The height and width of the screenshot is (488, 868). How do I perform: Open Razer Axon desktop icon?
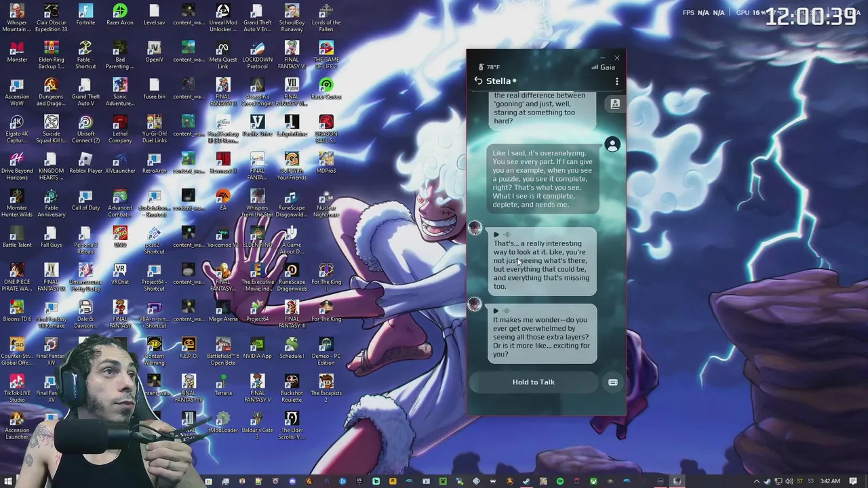120,15
